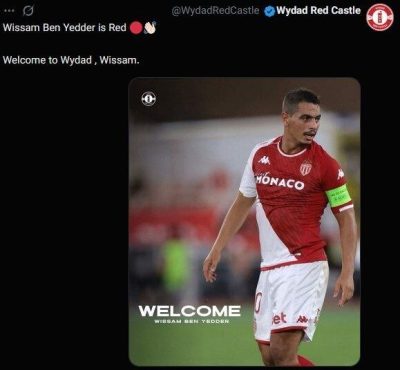Click the blue verified badge

[x=269, y=11]
